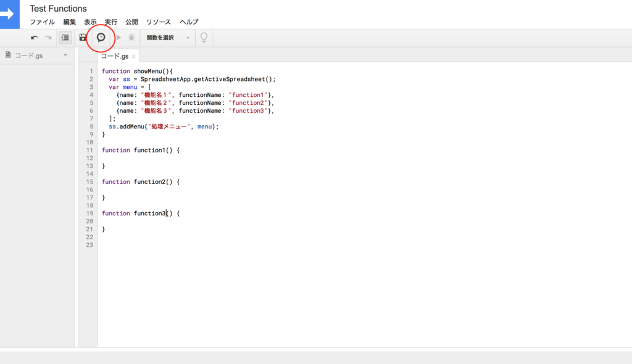The image size is (632, 364).
Task: Open the ファイル menu
Action: [x=43, y=22]
